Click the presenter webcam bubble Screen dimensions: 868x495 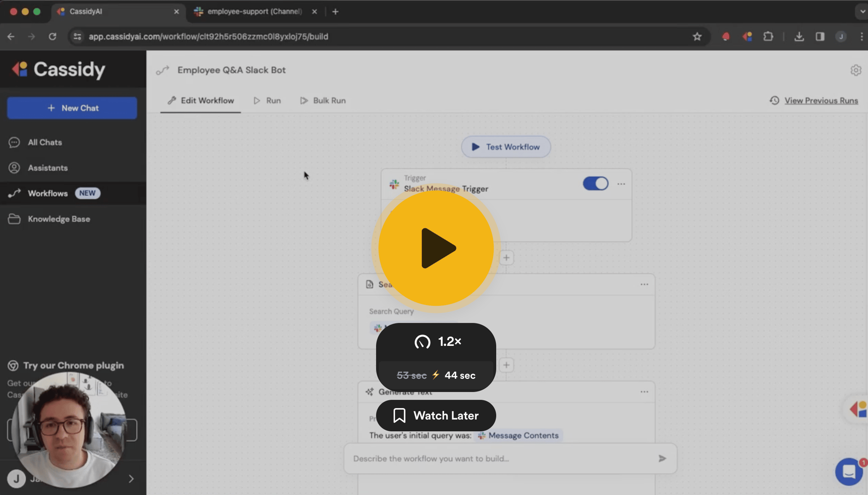[69, 430]
